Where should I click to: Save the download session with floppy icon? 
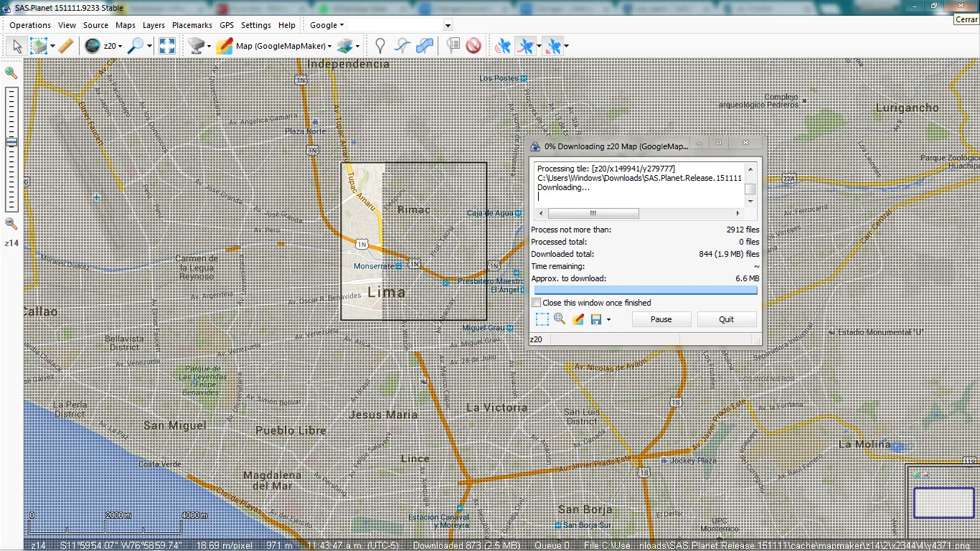(596, 319)
